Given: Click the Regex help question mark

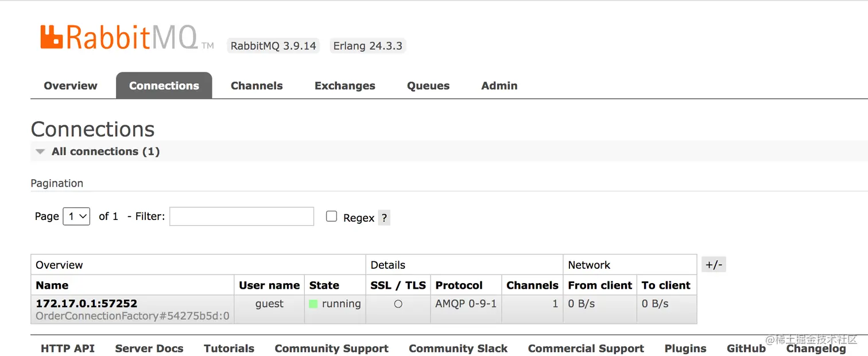Looking at the screenshot, I should [x=384, y=218].
